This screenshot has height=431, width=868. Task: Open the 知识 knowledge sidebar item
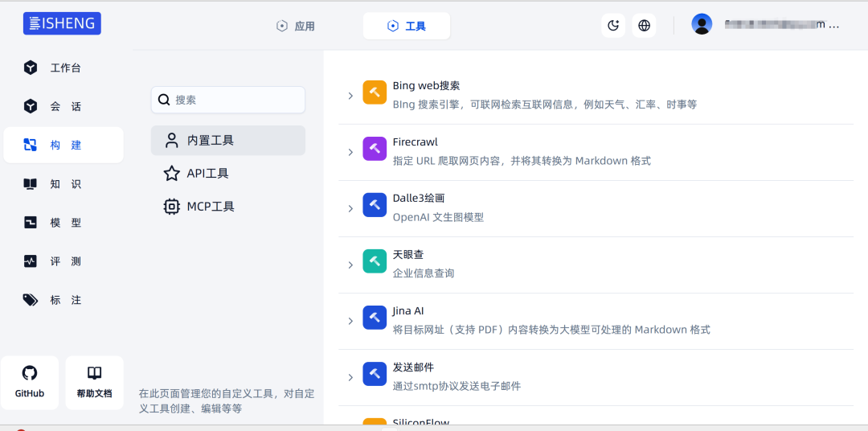click(63, 184)
